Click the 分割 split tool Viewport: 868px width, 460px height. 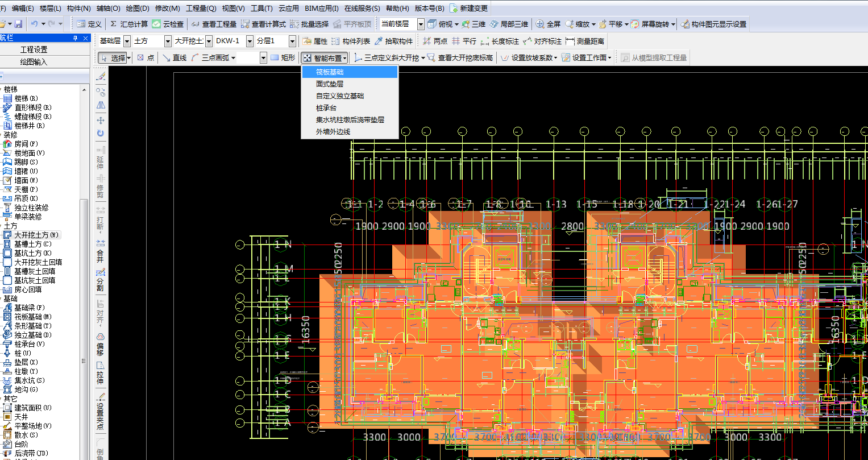[x=100, y=280]
